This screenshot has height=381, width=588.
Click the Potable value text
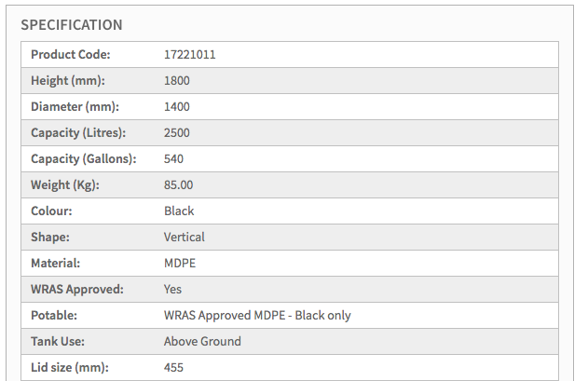257,316
